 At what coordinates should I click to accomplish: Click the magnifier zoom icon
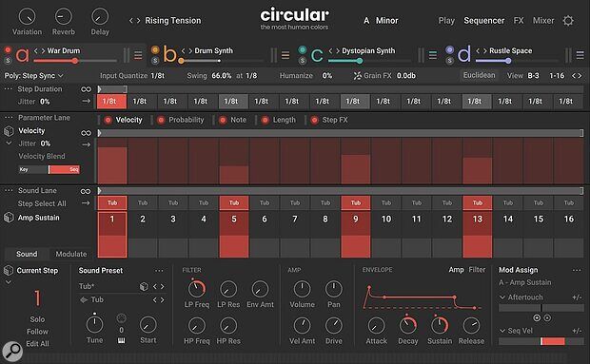tap(12, 351)
